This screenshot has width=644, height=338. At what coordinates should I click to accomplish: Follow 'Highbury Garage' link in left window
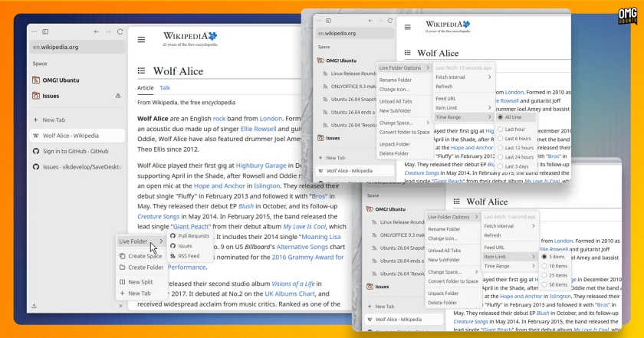261,166
